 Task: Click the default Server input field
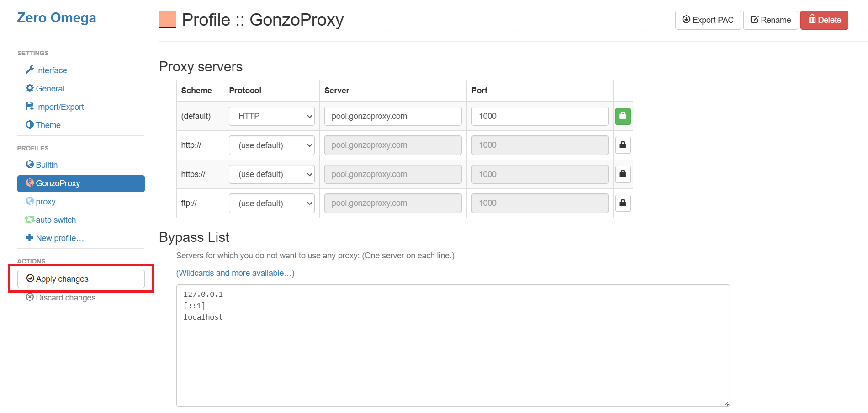coord(393,116)
